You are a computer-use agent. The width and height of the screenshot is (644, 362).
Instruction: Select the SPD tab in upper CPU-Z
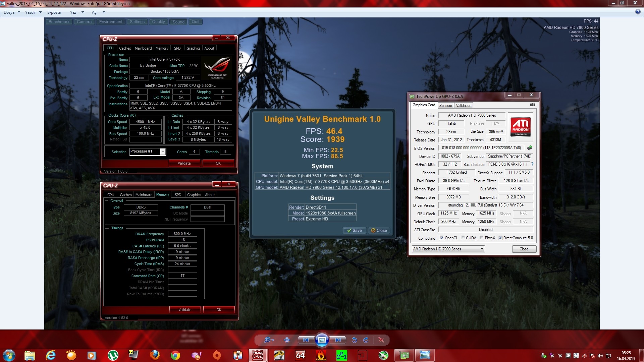pos(177,48)
